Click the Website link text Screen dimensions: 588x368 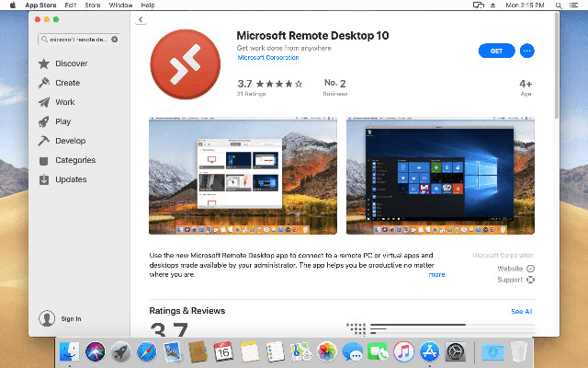[510, 269]
